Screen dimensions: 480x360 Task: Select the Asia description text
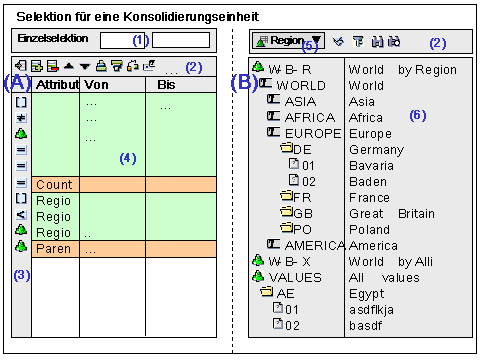(362, 102)
